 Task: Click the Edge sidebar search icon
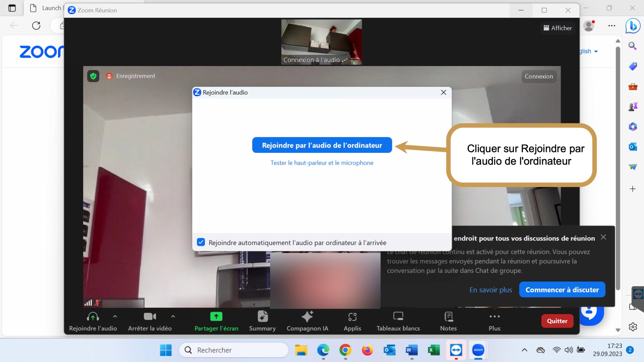(x=632, y=46)
